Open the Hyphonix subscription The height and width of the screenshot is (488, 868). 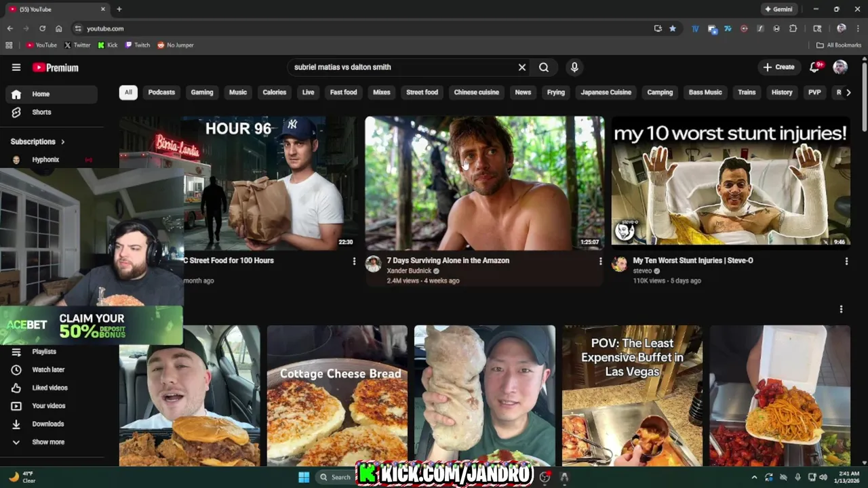pyautogui.click(x=52, y=159)
